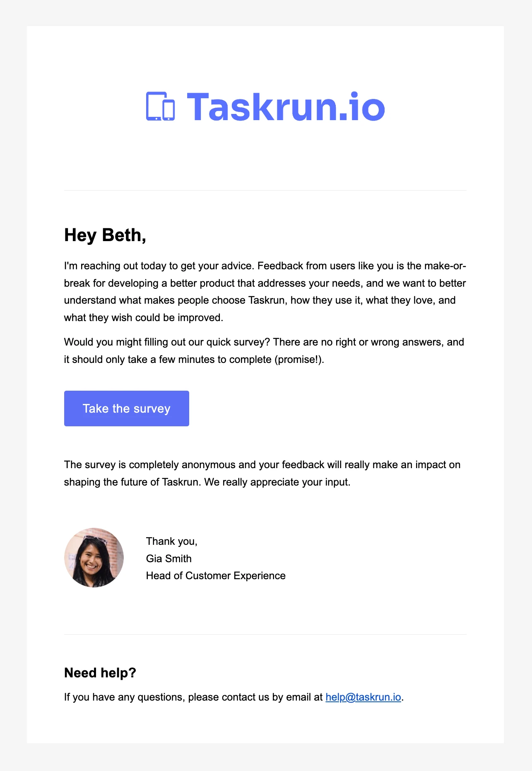Click the divider line above "Need help?"
Viewport: 532px width, 771px height.
pos(265,634)
